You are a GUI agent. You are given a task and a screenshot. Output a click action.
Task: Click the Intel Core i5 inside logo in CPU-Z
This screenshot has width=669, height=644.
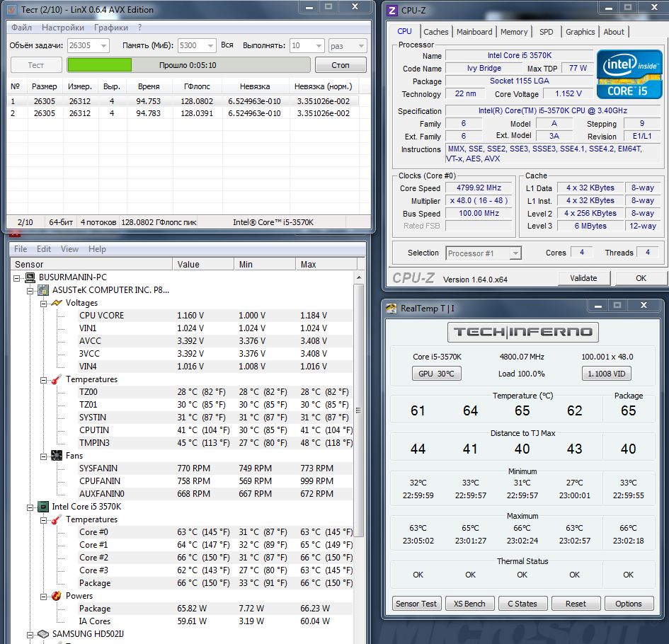click(x=629, y=74)
